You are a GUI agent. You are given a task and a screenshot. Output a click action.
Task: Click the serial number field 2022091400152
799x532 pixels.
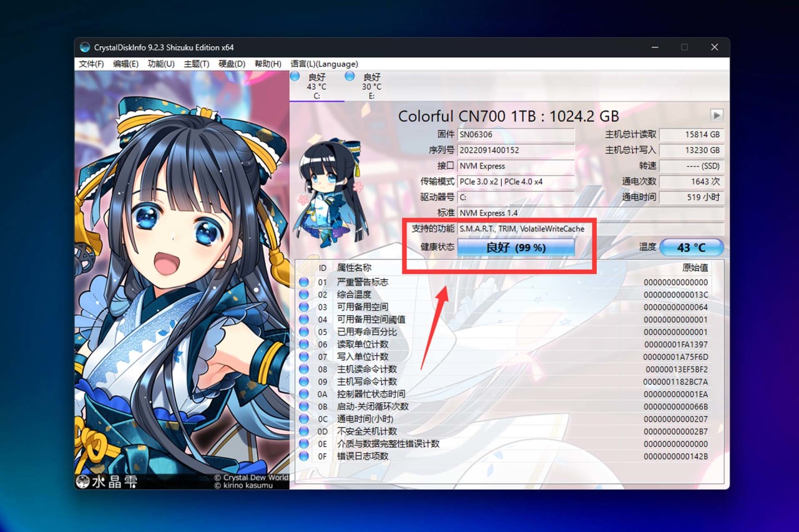516,150
